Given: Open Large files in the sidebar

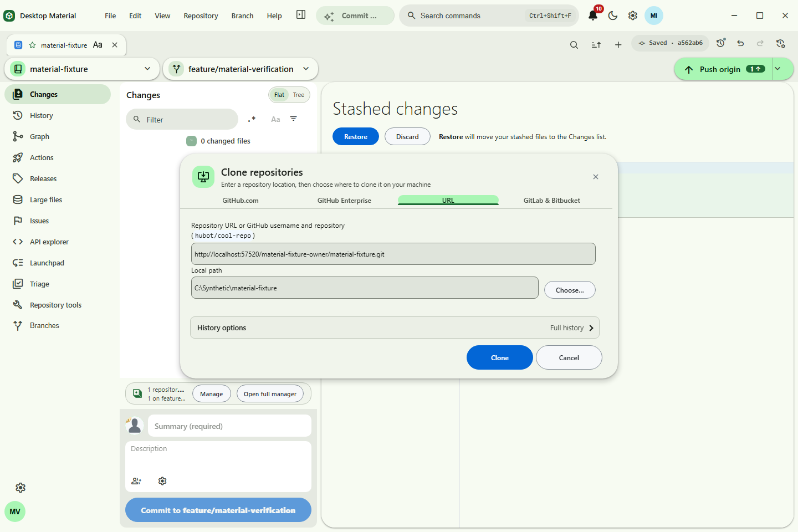Looking at the screenshot, I should pos(58,199).
